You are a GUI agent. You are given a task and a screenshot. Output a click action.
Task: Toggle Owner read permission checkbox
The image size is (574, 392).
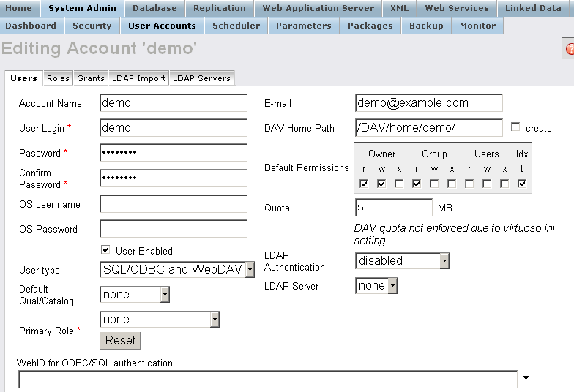point(364,184)
